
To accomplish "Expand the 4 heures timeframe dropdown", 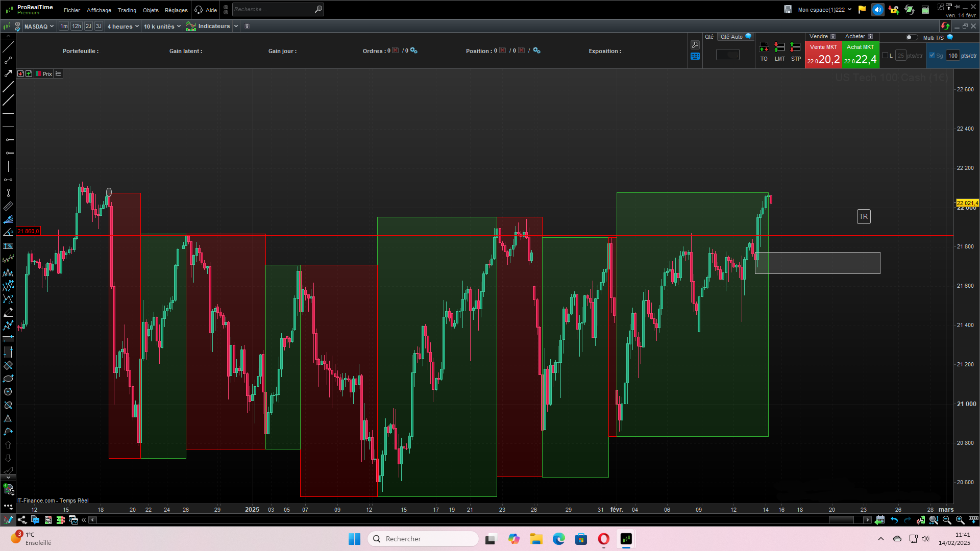I will (x=123, y=26).
